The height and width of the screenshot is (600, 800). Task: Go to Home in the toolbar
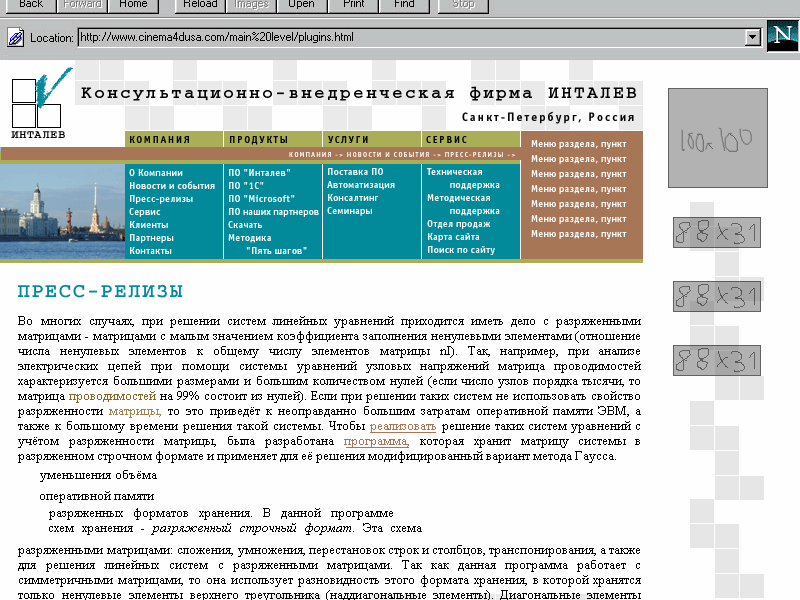pyautogui.click(x=133, y=5)
